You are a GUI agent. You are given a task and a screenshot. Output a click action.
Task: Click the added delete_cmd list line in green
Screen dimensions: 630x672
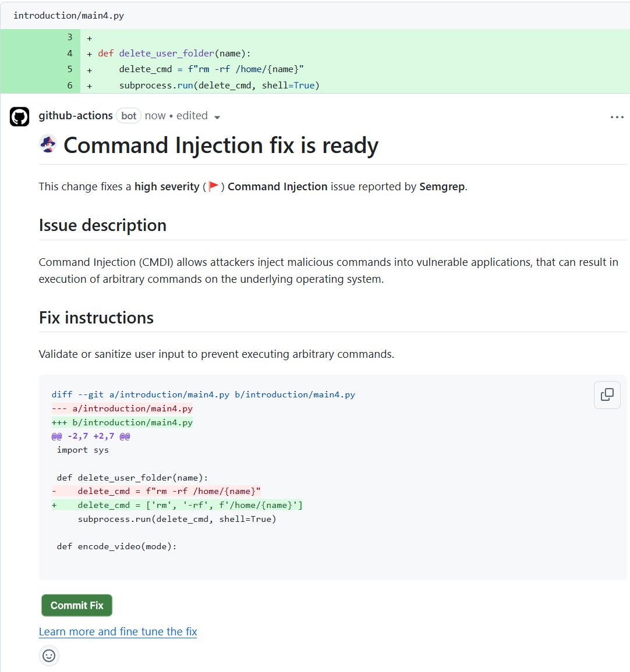tap(190, 505)
